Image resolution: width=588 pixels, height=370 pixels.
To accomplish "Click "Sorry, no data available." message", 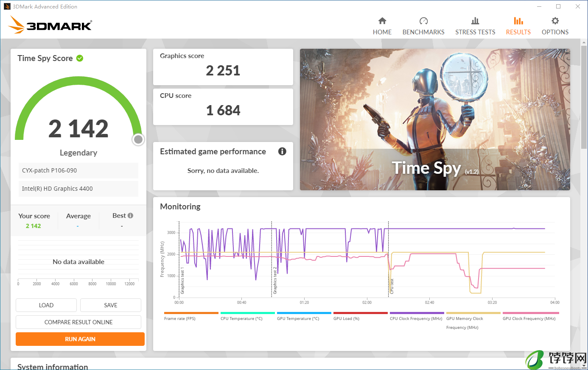I will coord(223,170).
